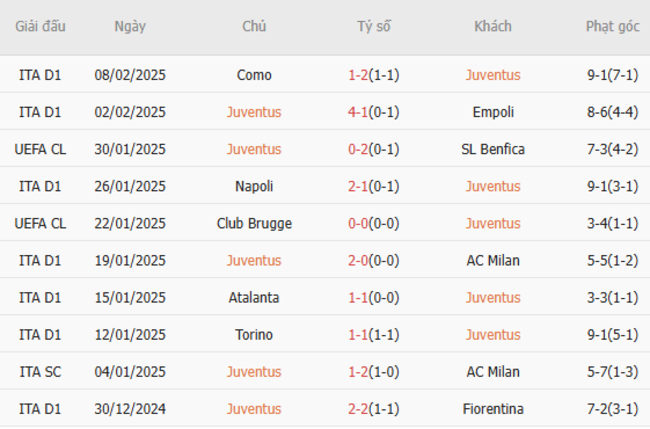Select the Fiorentina team name
This screenshot has width=650, height=429.
pyautogui.click(x=493, y=408)
